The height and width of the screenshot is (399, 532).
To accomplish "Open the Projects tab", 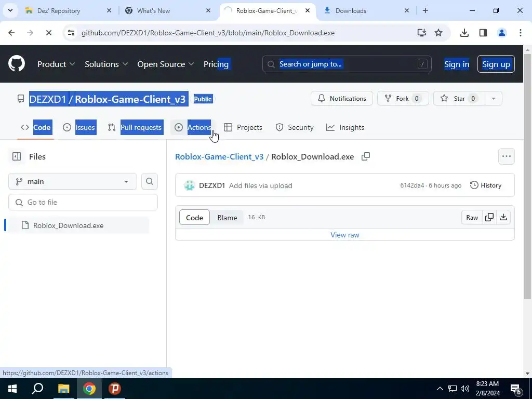I will coord(243,127).
